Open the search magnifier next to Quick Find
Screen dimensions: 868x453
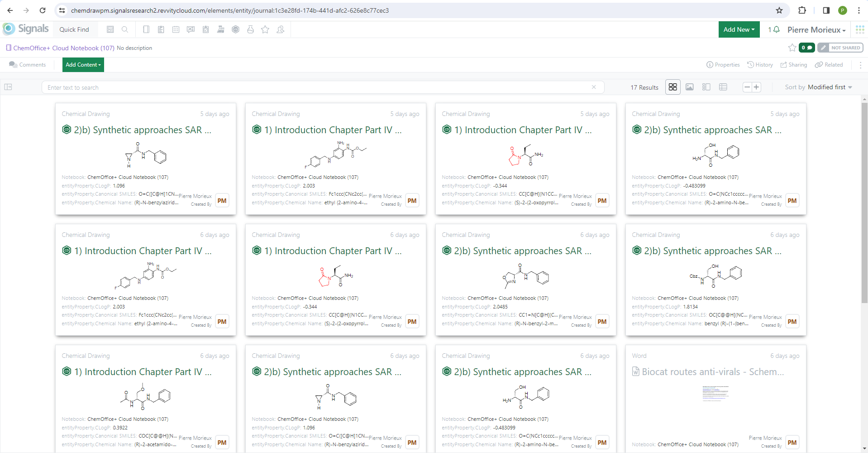[125, 29]
